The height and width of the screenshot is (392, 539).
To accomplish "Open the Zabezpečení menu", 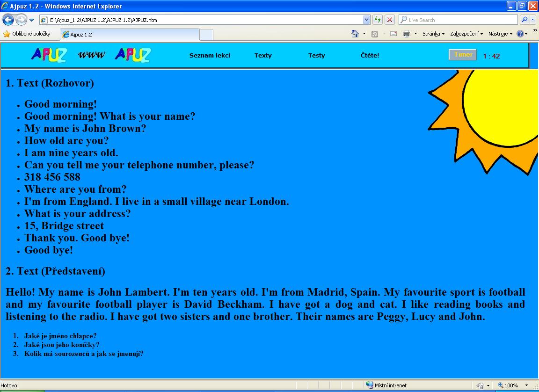I will coord(466,34).
